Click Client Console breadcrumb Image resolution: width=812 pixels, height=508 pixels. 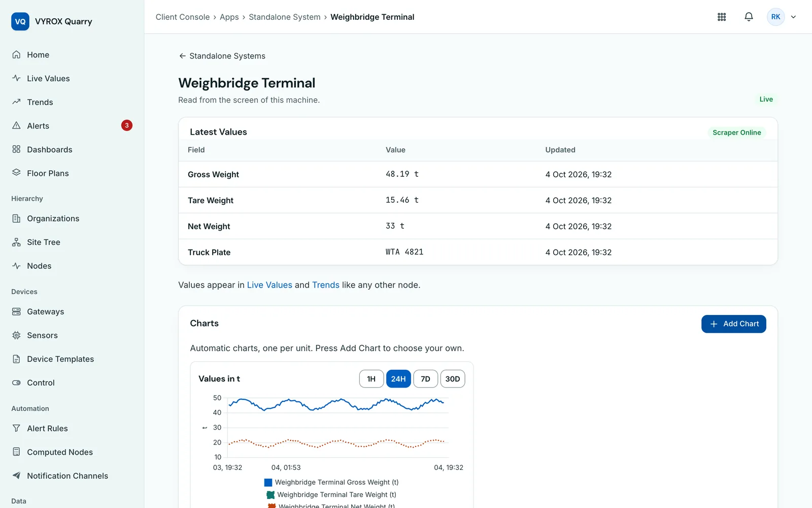tap(183, 17)
